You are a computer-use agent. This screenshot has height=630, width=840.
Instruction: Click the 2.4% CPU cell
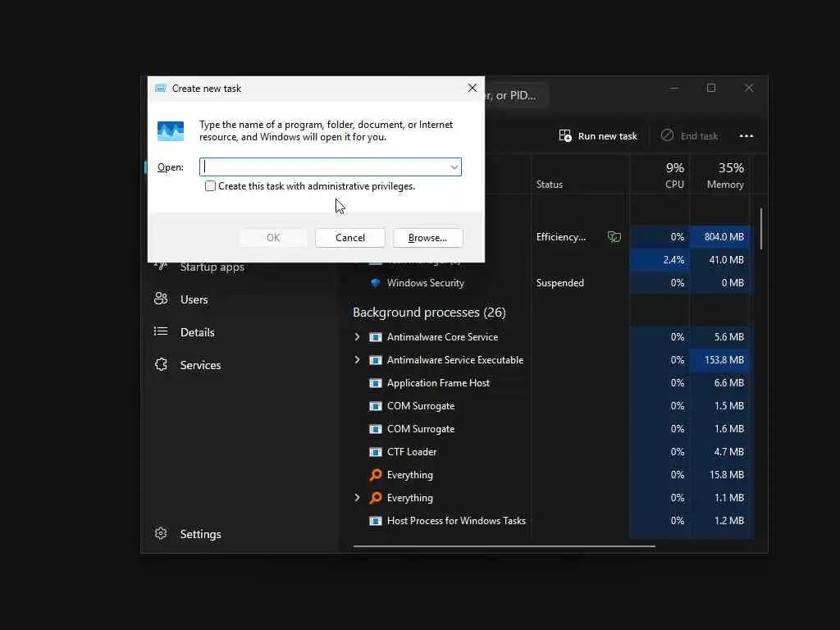(660, 260)
